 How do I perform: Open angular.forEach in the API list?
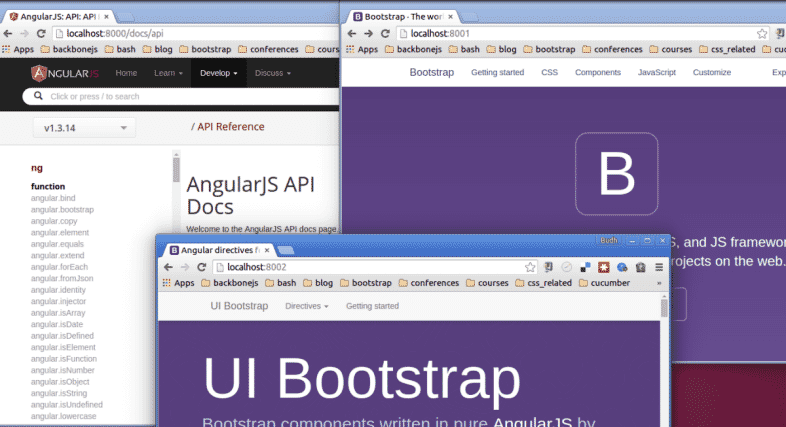(x=59, y=267)
